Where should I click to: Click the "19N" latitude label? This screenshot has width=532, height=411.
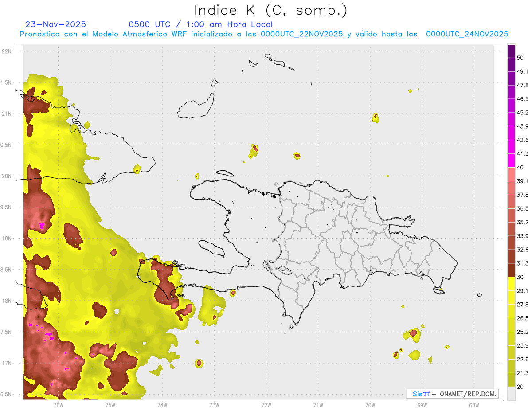point(7,239)
